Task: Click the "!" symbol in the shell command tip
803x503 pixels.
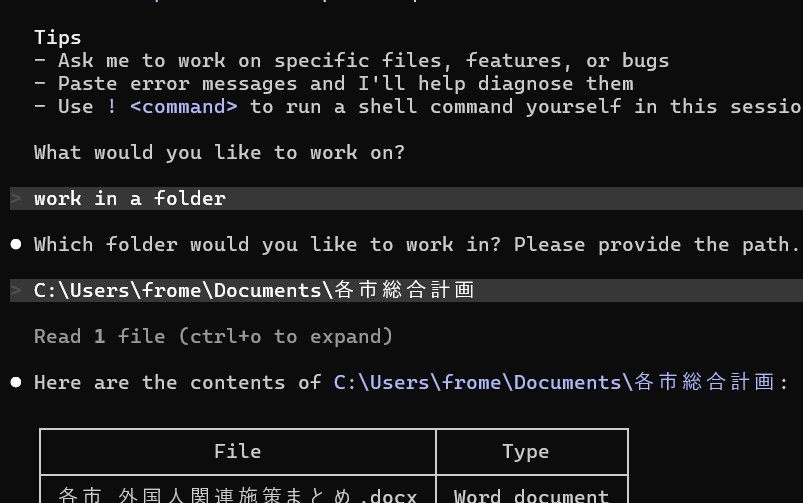Action: [112, 106]
